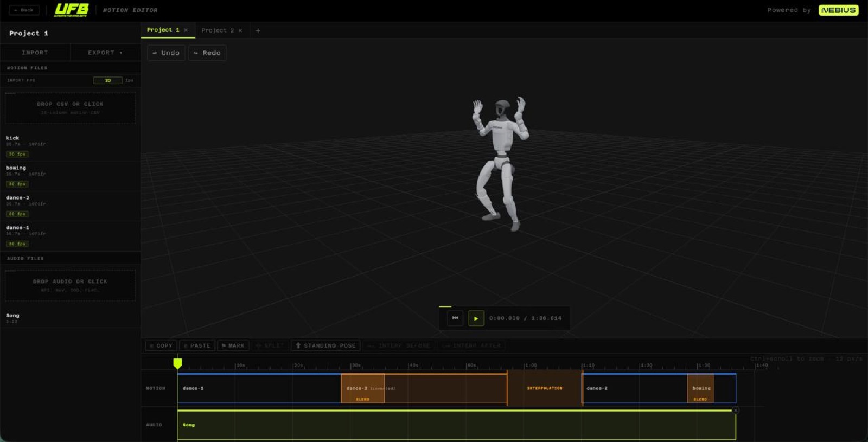The width and height of the screenshot is (868, 442).
Task: Click the Copy toolbar button
Action: point(161,345)
